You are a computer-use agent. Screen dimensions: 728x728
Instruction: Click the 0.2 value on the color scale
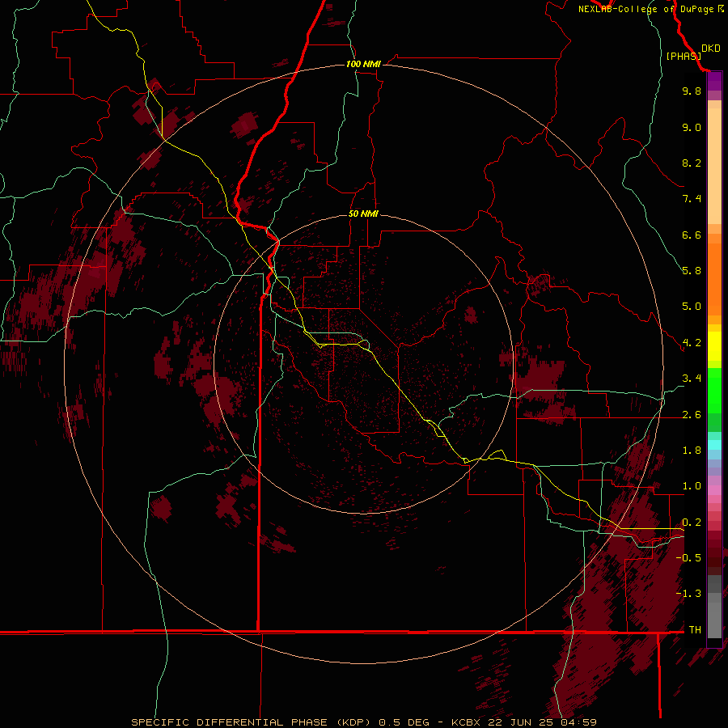tap(692, 523)
